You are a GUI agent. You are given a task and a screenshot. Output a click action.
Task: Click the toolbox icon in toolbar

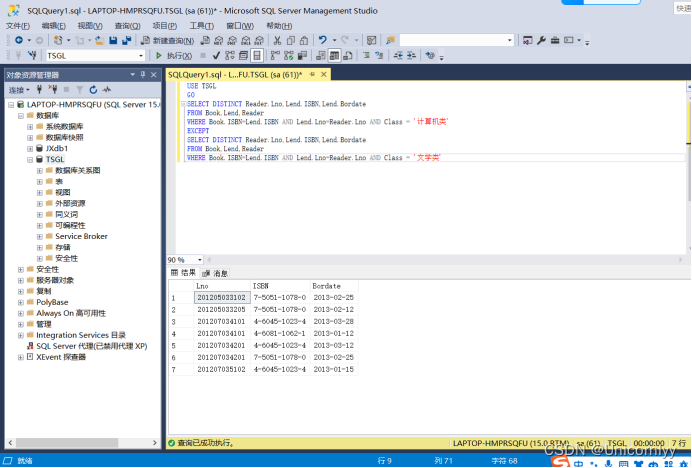point(555,41)
